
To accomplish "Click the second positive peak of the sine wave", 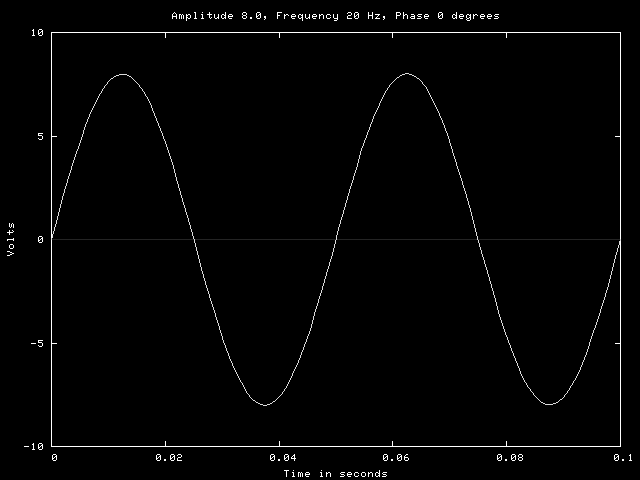I will click(407, 74).
